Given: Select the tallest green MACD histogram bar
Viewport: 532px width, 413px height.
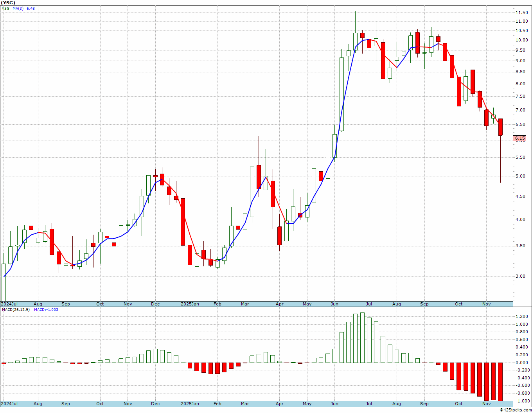Looking at the screenshot, I should click(x=362, y=338).
